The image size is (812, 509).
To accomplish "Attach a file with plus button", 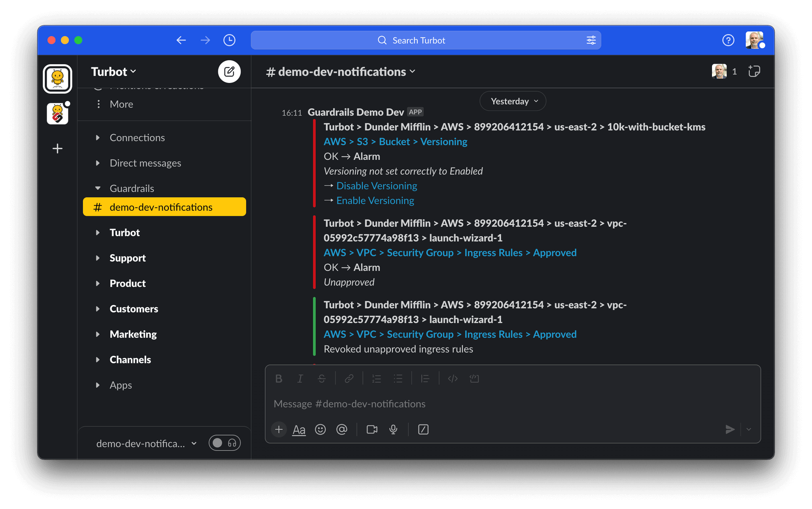I will click(279, 429).
